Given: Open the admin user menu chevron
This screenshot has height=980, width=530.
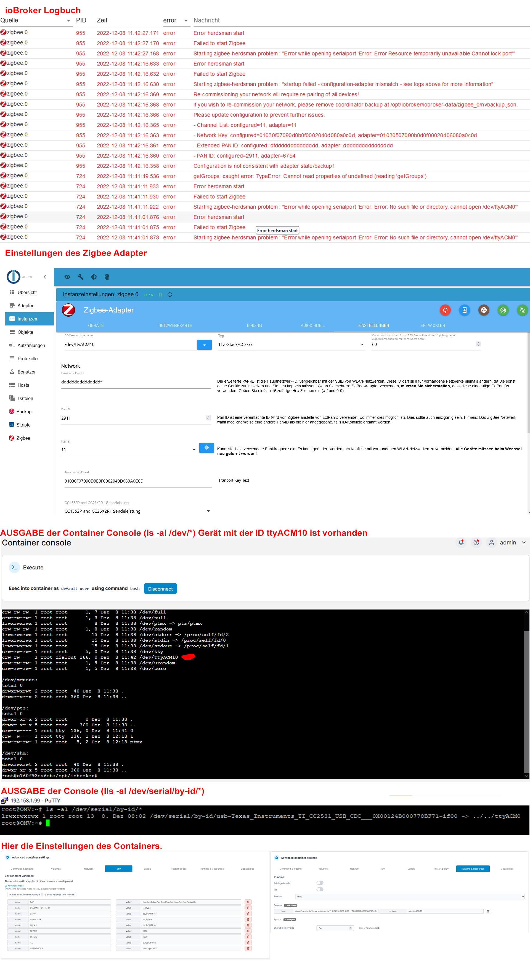Looking at the screenshot, I should [524, 542].
